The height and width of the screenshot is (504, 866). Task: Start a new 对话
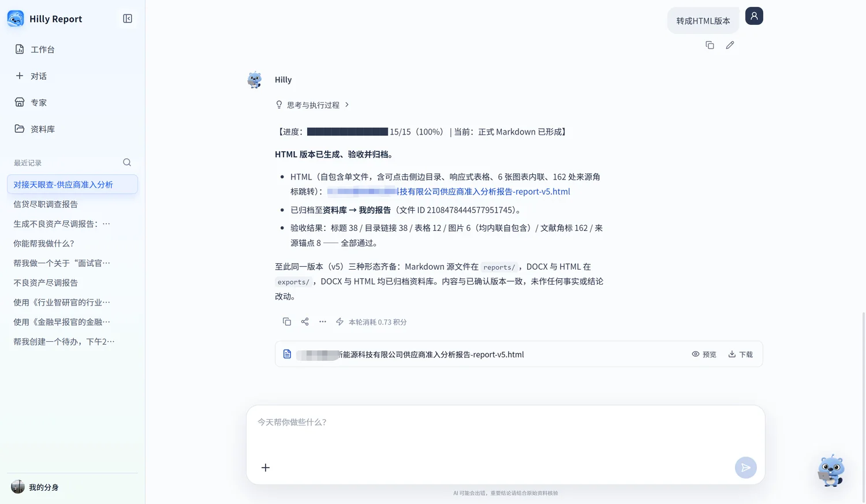coord(72,76)
